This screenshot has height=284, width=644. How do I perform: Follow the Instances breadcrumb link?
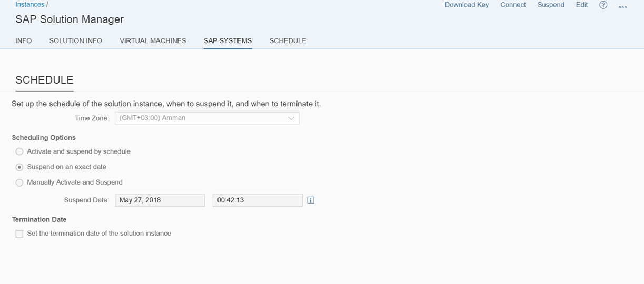(29, 4)
